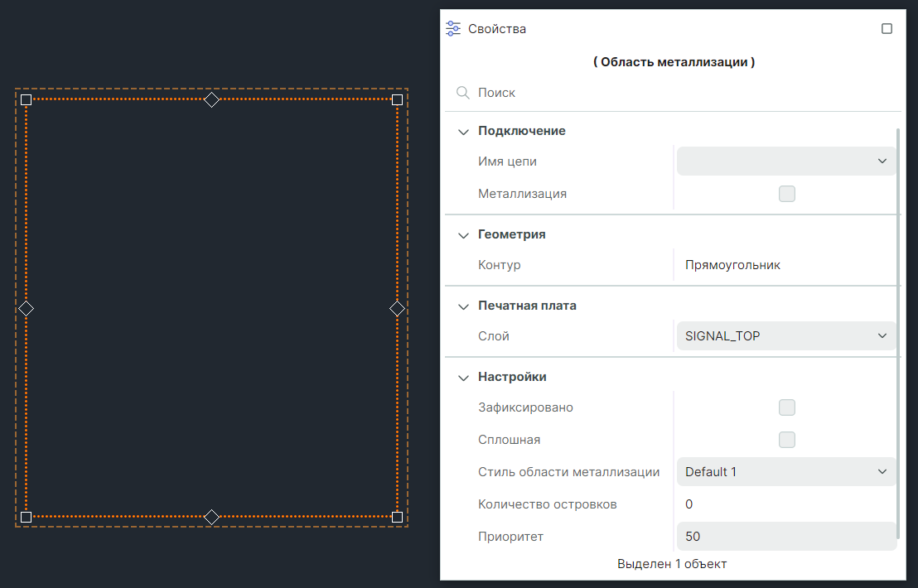Open the Имя цепи dropdown
The image size is (918, 588).
coord(785,161)
